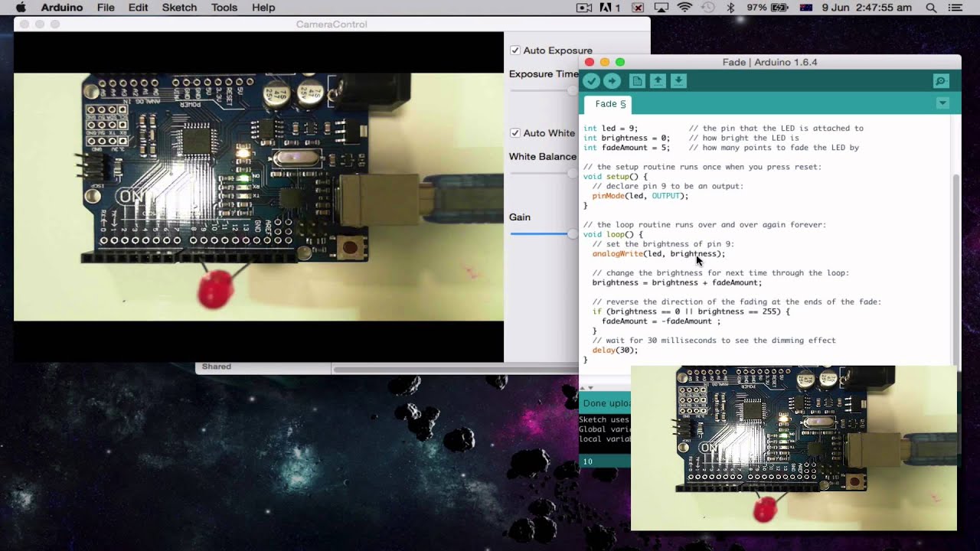The image size is (980, 551).
Task: Click the code line 'int led = 9;'
Action: pos(610,129)
